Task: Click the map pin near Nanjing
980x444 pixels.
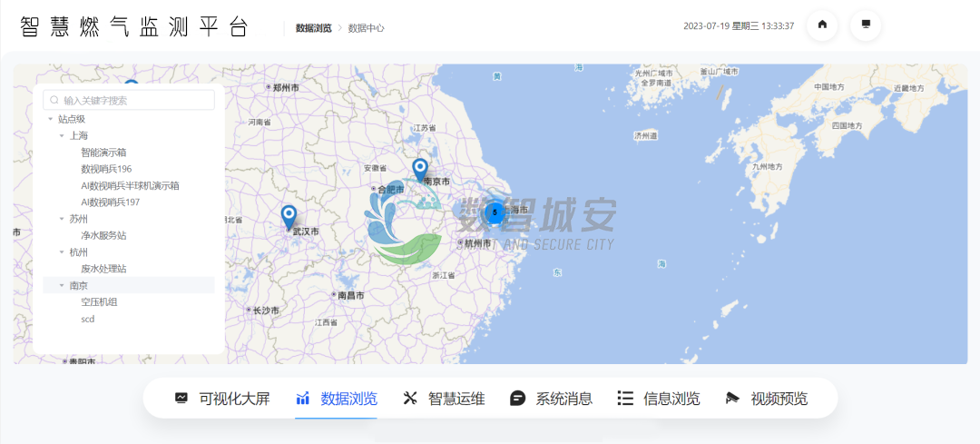Action: click(420, 169)
